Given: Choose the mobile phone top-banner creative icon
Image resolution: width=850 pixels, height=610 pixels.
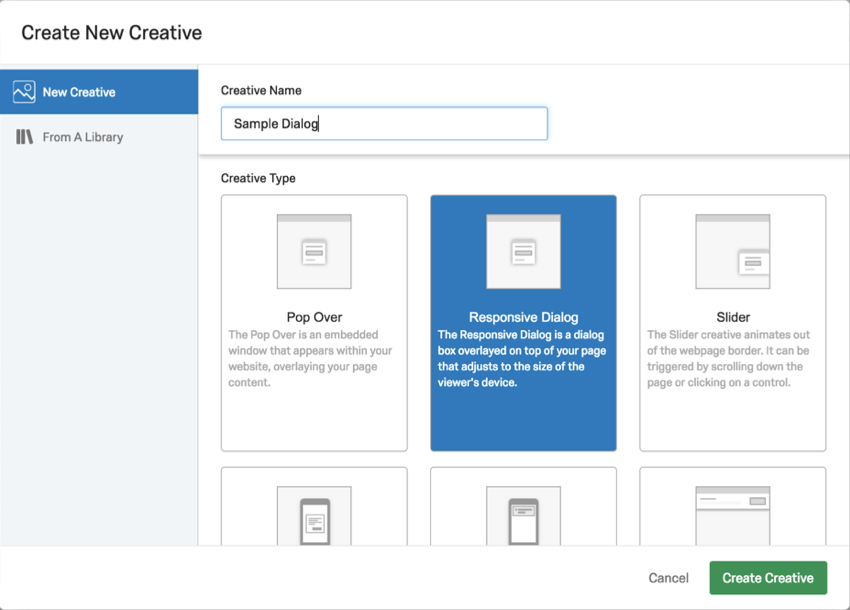Looking at the screenshot, I should point(523,516).
